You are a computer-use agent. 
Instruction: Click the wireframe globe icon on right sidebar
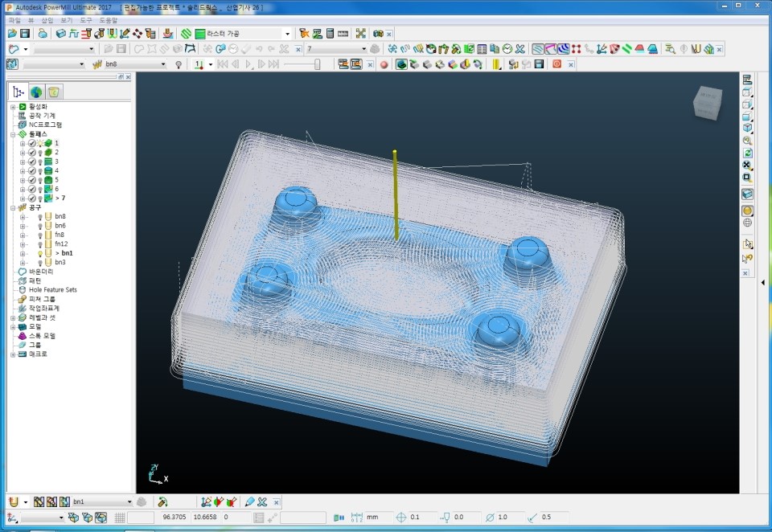(x=747, y=223)
